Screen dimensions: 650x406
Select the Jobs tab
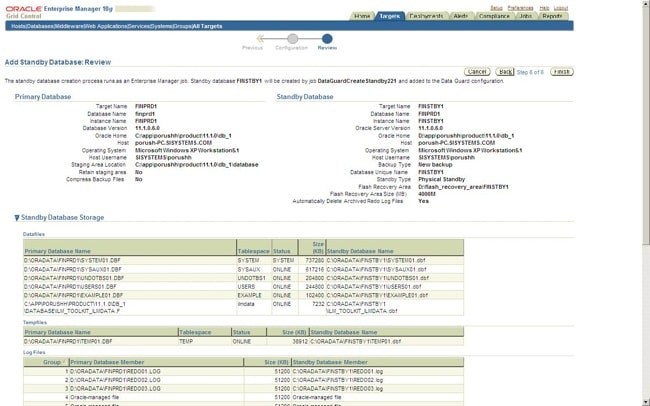526,16
